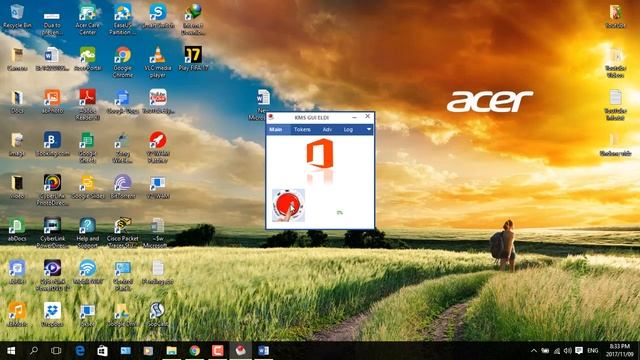Click the network icon in the system tray
The height and width of the screenshot is (360, 640).
(x=557, y=351)
